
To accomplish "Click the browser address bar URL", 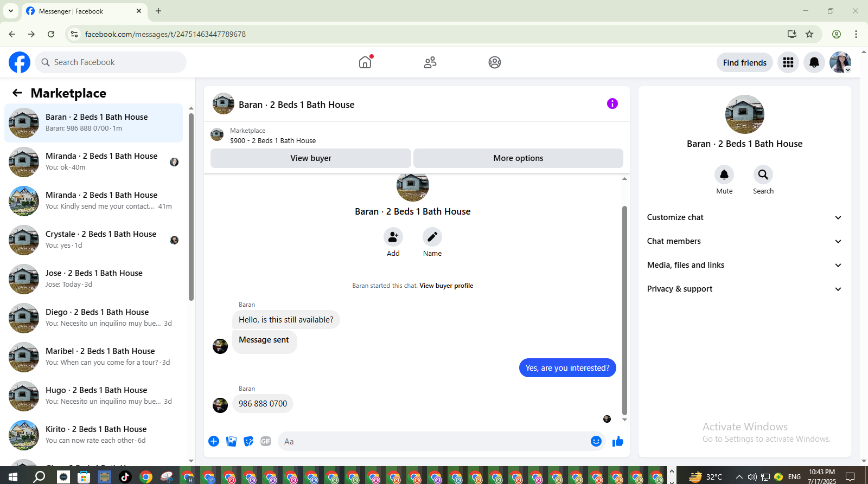I will (x=165, y=34).
